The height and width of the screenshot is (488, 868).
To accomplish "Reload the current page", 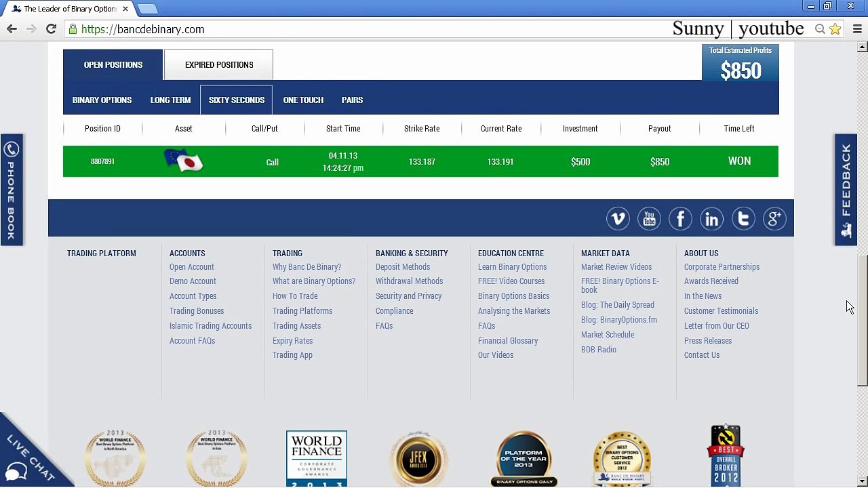I will [x=51, y=29].
